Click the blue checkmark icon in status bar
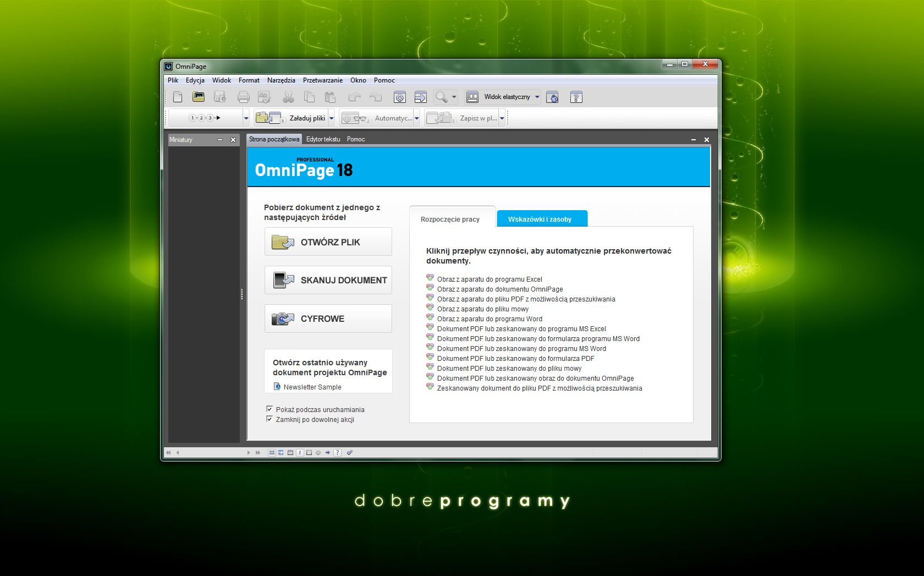924x576 pixels. pos(350,453)
